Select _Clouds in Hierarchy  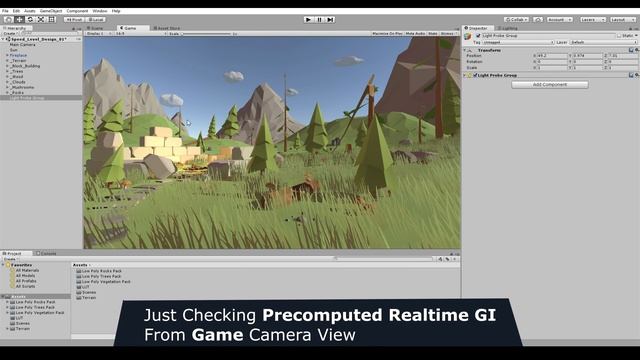(18, 82)
